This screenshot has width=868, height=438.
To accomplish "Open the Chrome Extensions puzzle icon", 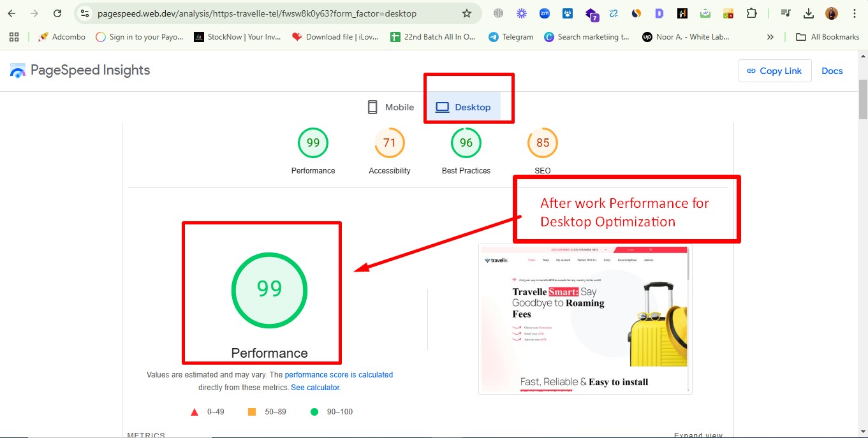I will pos(752,13).
